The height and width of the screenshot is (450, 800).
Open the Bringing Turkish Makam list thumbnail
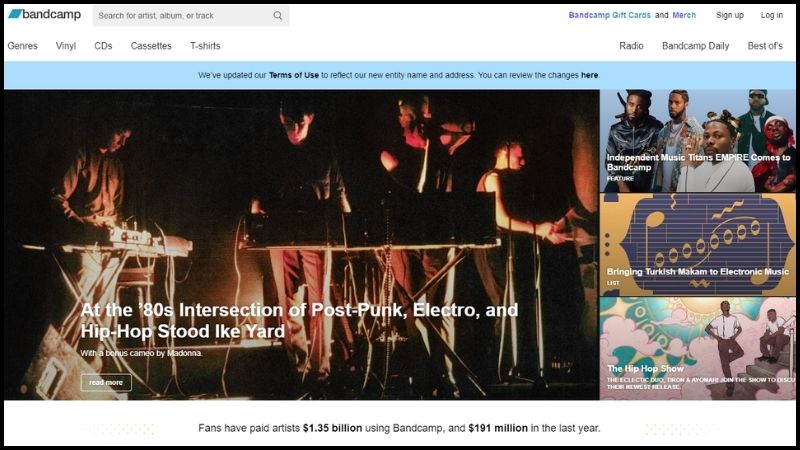click(x=697, y=245)
